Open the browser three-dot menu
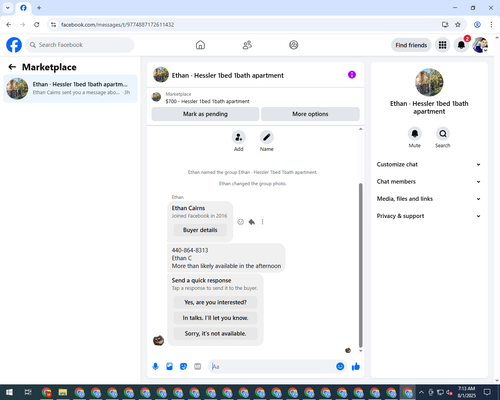 pyautogui.click(x=491, y=25)
